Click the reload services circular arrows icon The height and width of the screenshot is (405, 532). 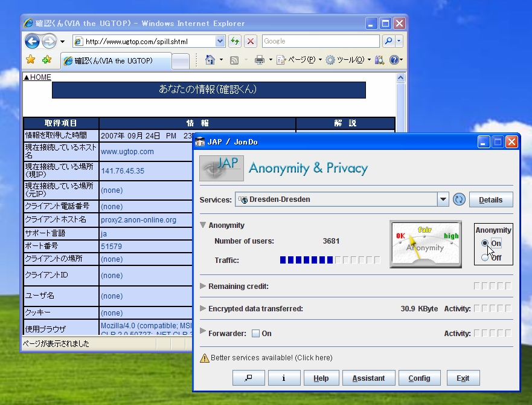coord(459,199)
